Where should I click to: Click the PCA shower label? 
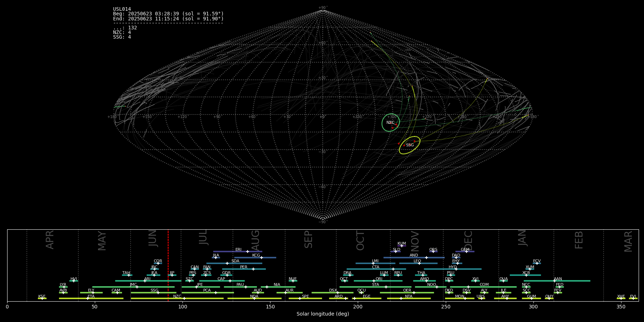pyautogui.click(x=207, y=291)
